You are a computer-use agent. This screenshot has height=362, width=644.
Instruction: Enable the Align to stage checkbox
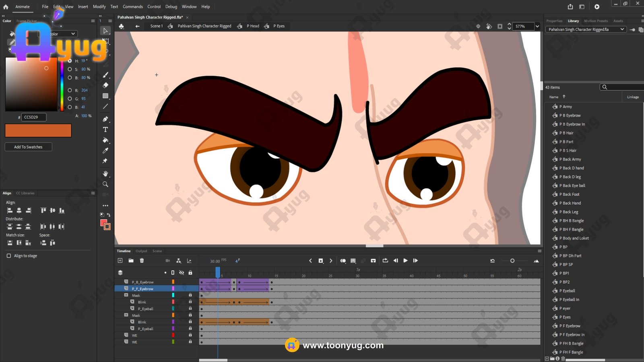(x=9, y=256)
